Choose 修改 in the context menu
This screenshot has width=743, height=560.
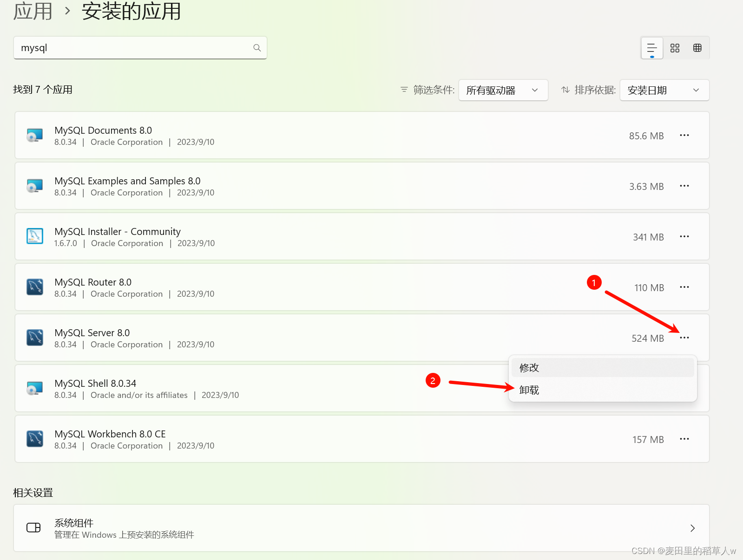[x=603, y=367]
